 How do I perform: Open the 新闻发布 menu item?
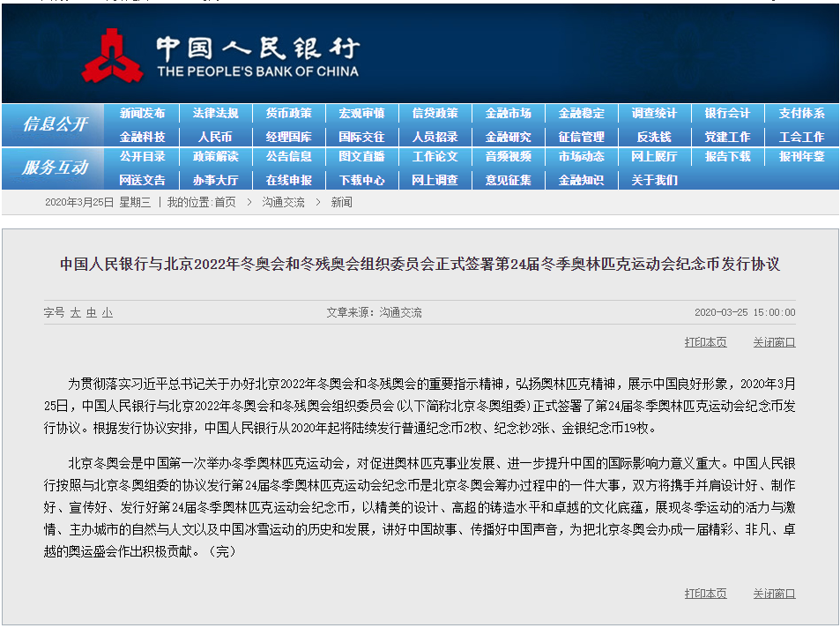point(142,114)
